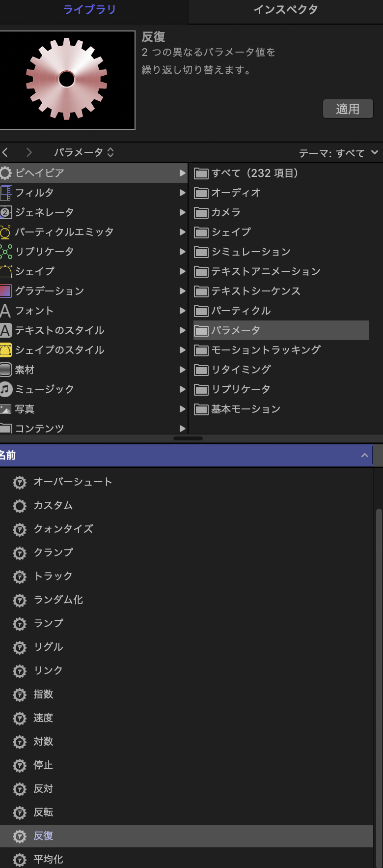Select the ビヘイビア gear icon category
Viewport: 383px width, 868px height.
point(5,173)
